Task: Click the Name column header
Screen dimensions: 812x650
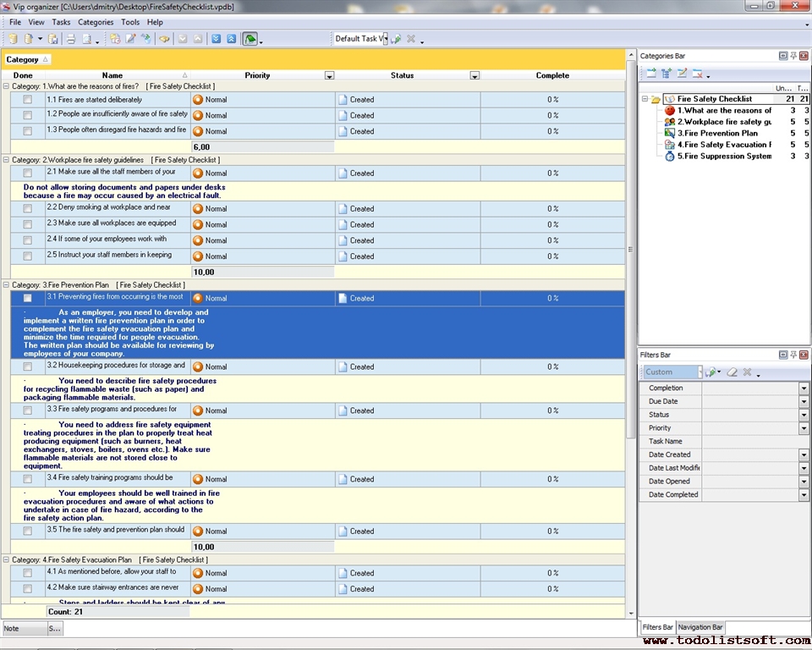Action: 112,75
